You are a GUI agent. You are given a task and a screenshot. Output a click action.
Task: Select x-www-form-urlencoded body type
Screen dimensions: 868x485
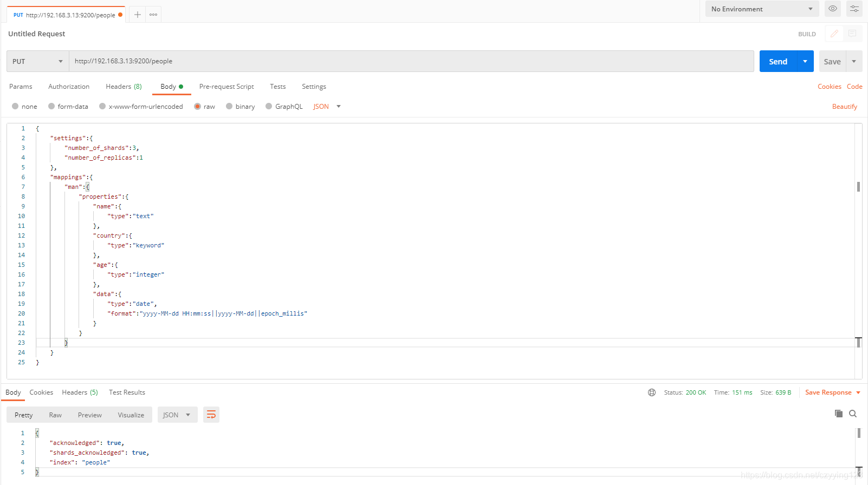coord(141,107)
